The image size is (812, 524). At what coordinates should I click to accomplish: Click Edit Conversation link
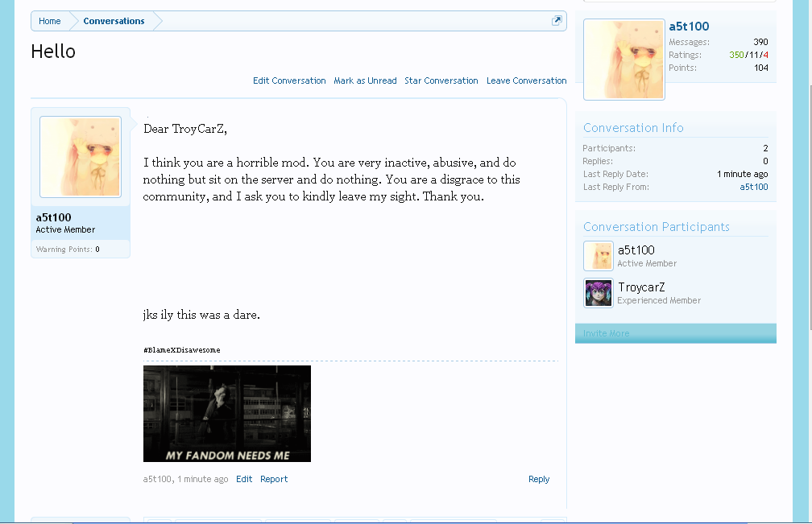(x=289, y=80)
